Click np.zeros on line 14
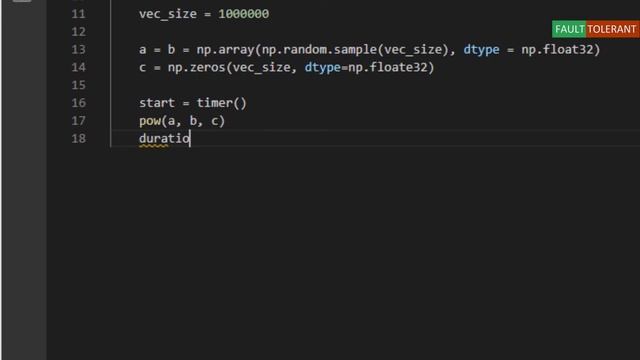640x360 pixels. click(196, 67)
